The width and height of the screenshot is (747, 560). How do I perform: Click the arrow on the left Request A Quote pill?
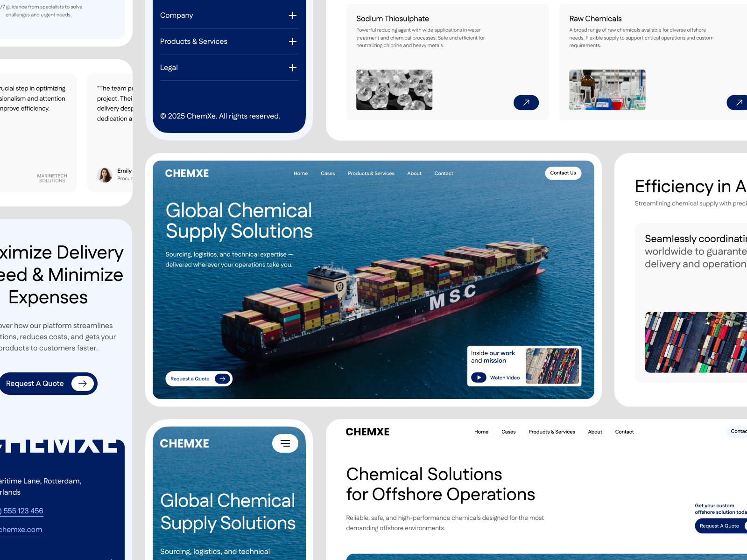pos(82,383)
